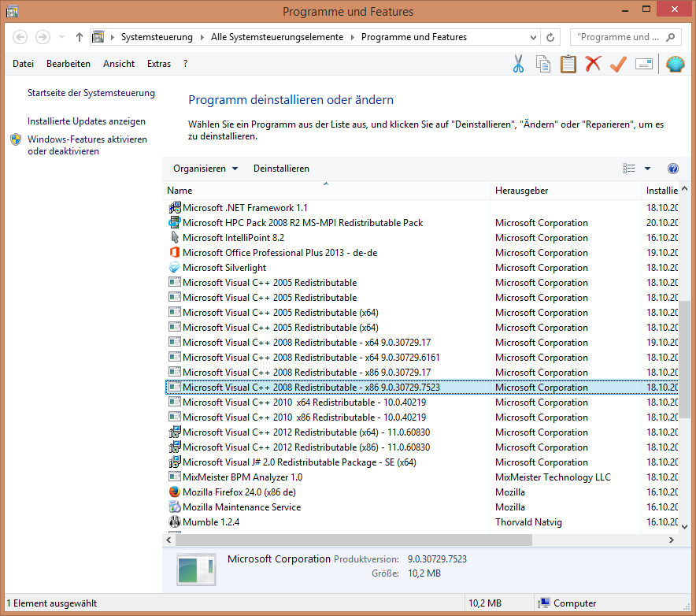The width and height of the screenshot is (696, 616).
Task: Click the Microsoft IntelliPoint 8.2 mouse icon
Action: pos(175,237)
